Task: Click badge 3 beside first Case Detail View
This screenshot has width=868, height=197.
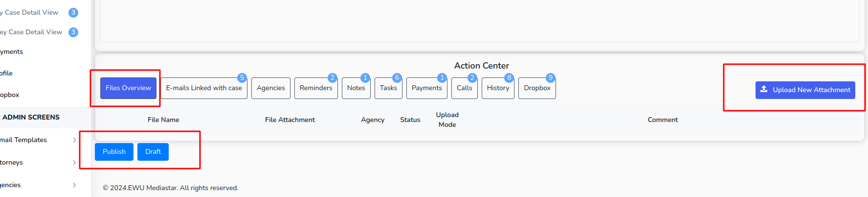Action: (73, 12)
